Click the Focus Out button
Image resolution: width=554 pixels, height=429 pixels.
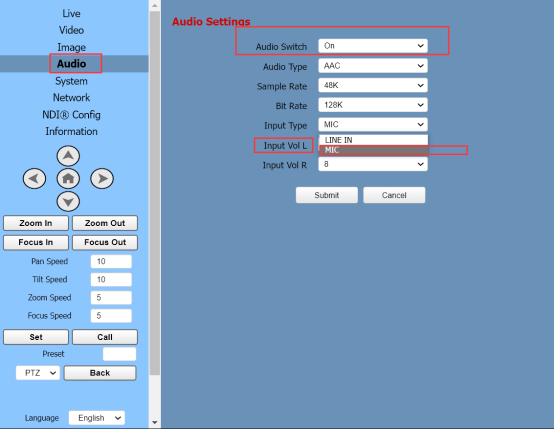point(105,242)
